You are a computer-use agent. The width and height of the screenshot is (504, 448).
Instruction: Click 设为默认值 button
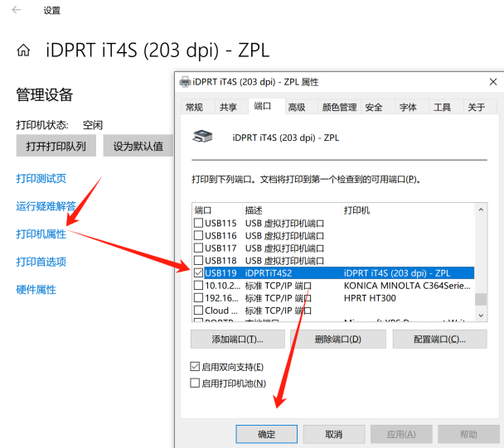pyautogui.click(x=138, y=146)
